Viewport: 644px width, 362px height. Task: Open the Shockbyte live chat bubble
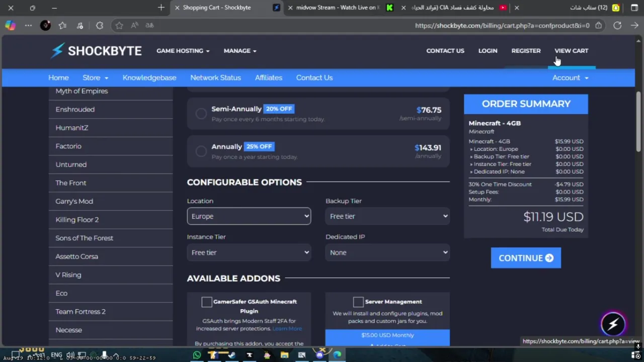click(x=613, y=325)
